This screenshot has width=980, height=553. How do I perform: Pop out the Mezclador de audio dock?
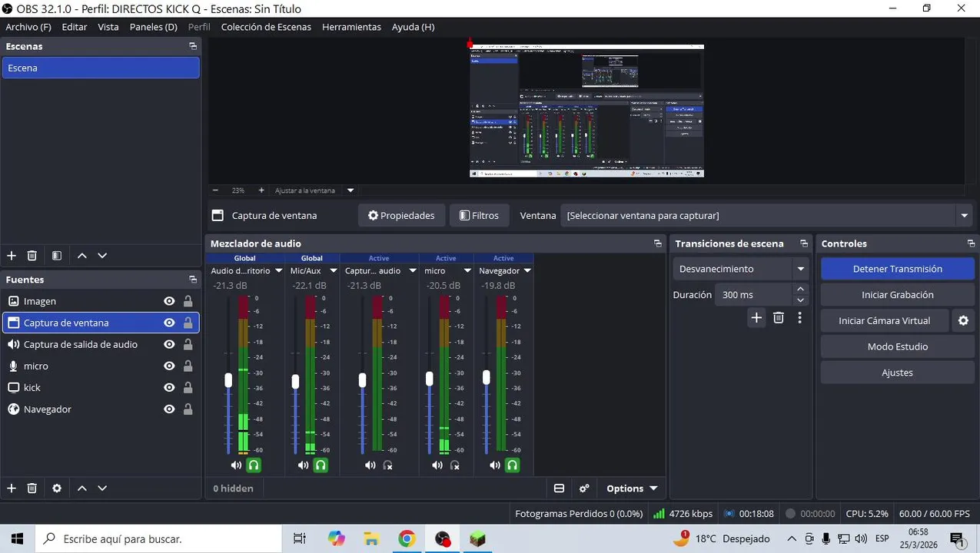pyautogui.click(x=657, y=243)
